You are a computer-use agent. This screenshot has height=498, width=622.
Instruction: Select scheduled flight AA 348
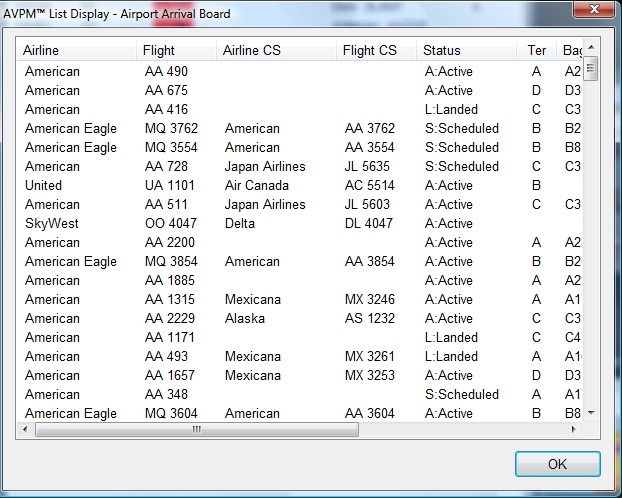pos(166,394)
